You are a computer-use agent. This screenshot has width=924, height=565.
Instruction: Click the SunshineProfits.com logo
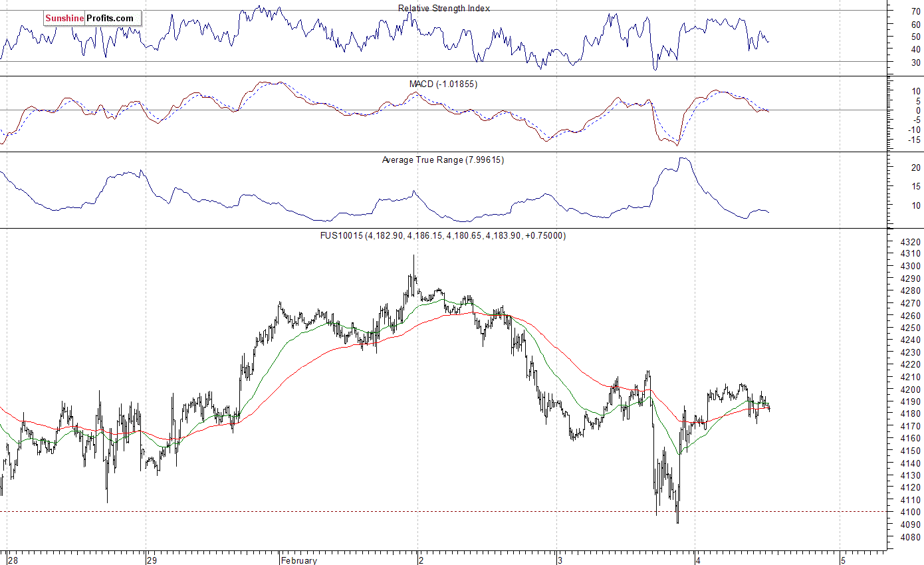(92, 19)
